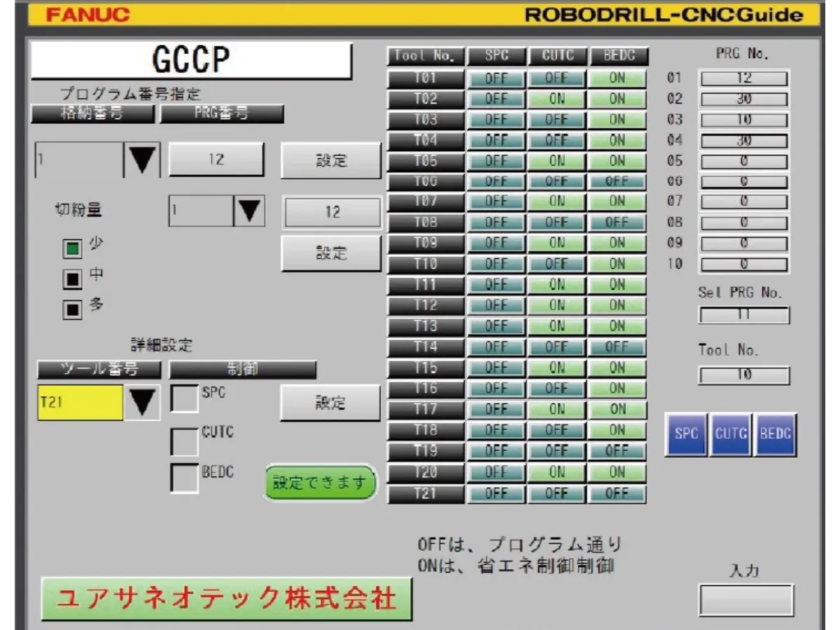Click the CUTC column header in the table
This screenshot has height=630, width=840.
[556, 56]
